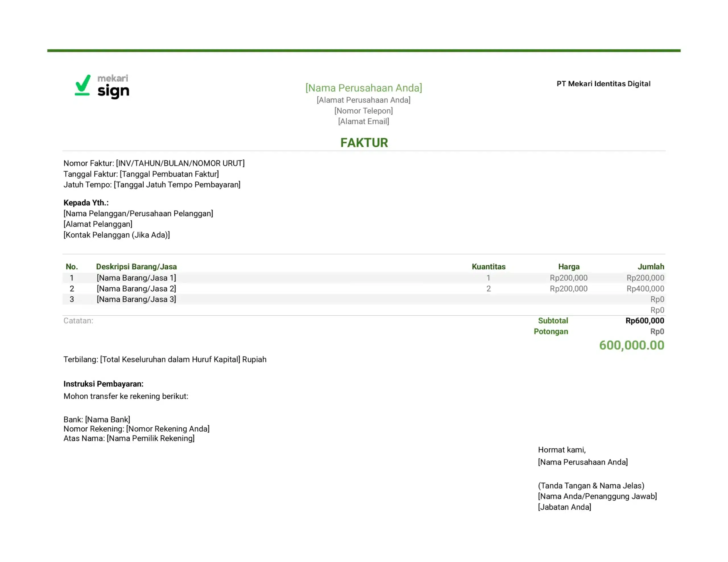Click the Nomor Faktur line
This screenshot has height=562, width=728.
[x=154, y=163]
